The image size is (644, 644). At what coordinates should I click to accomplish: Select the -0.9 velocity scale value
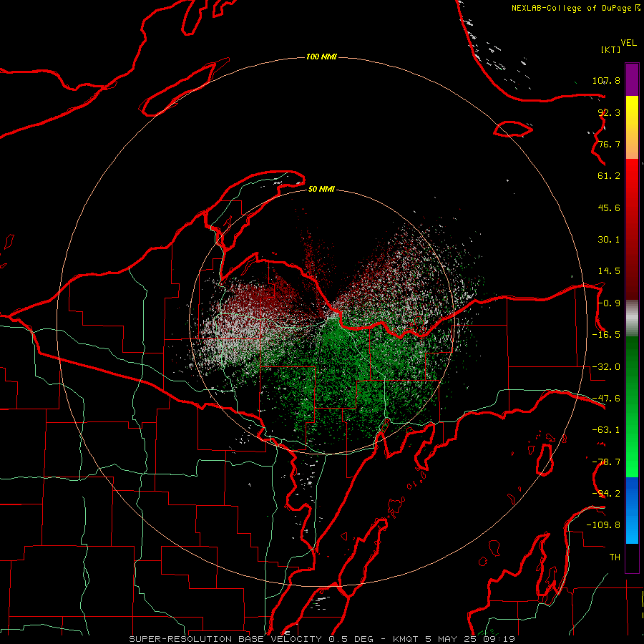coord(609,303)
